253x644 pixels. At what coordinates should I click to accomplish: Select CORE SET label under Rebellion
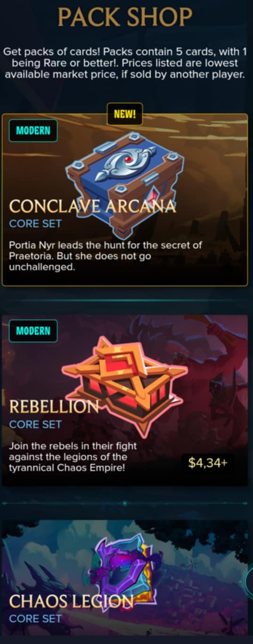[x=35, y=424]
